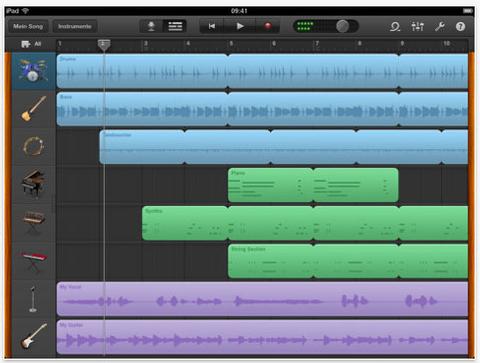
Task: Click the playhead handle on the ruler
Action: click(x=104, y=45)
